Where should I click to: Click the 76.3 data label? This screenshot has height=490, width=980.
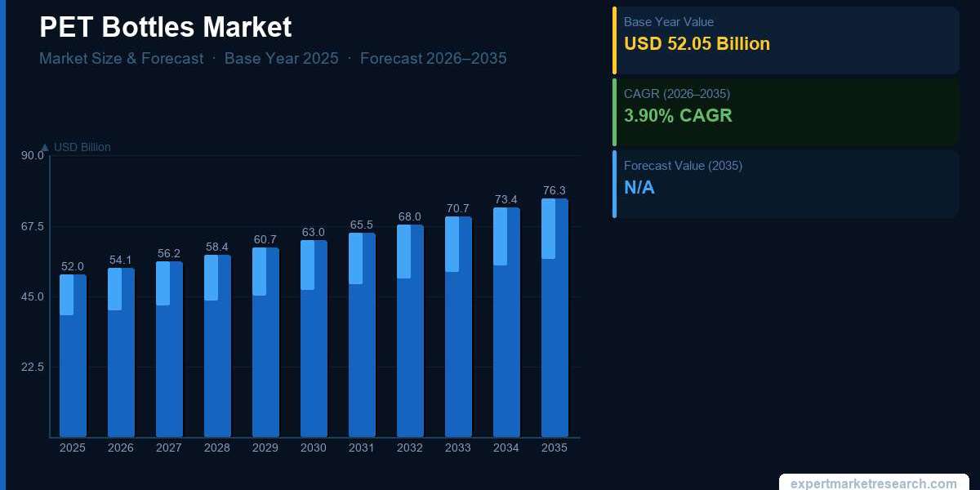(555, 191)
